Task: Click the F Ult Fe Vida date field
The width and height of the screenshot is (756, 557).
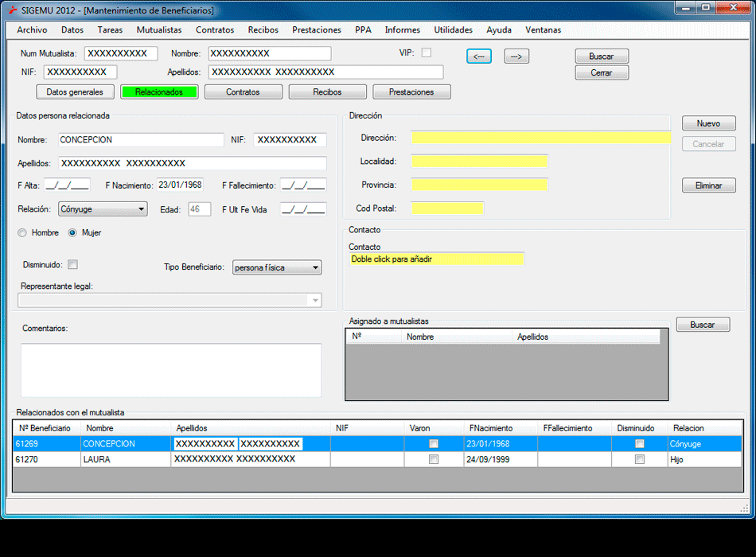Action: point(303,209)
